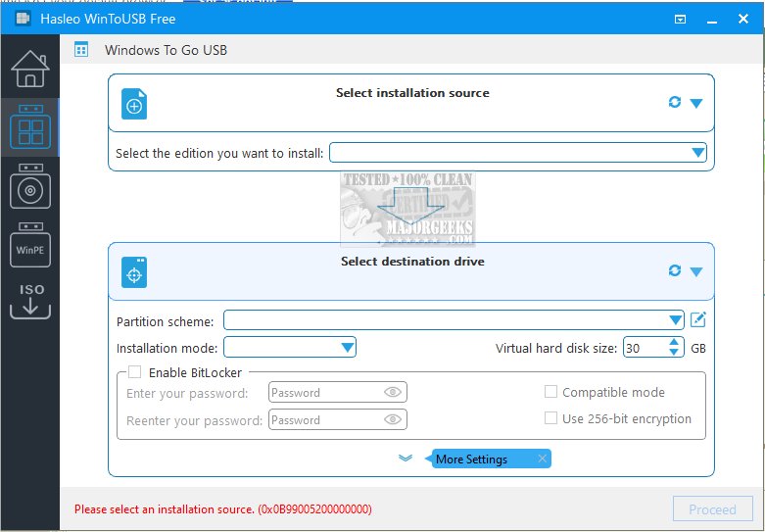Open the WinPE bootable USB sidebar icon
Viewport: 765px width, 532px height.
click(x=30, y=245)
